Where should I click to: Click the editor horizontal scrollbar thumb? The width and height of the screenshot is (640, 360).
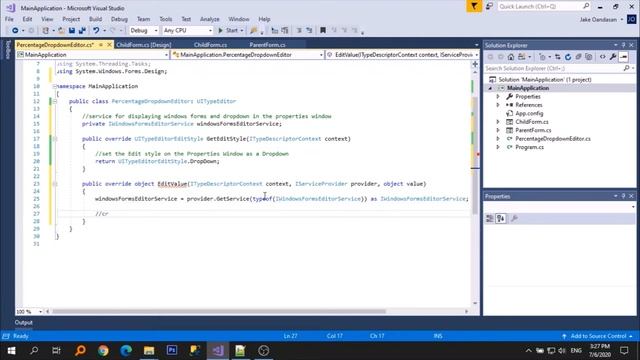[219, 312]
